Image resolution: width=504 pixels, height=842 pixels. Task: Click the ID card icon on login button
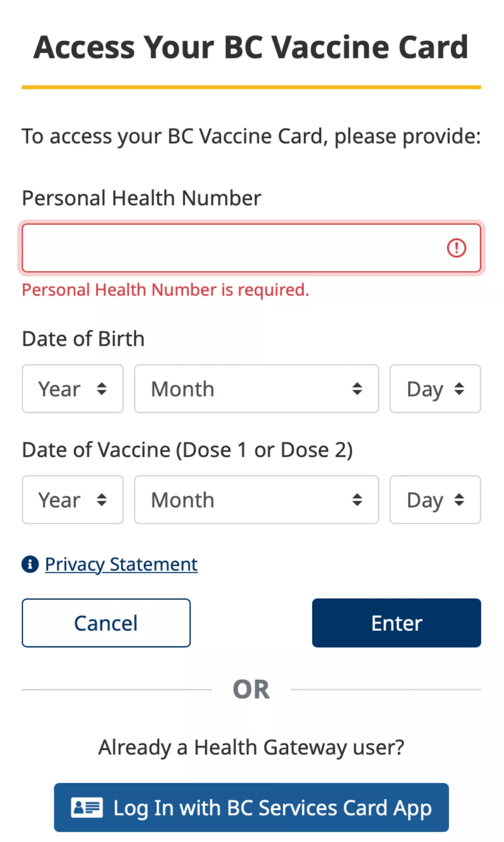(x=87, y=808)
